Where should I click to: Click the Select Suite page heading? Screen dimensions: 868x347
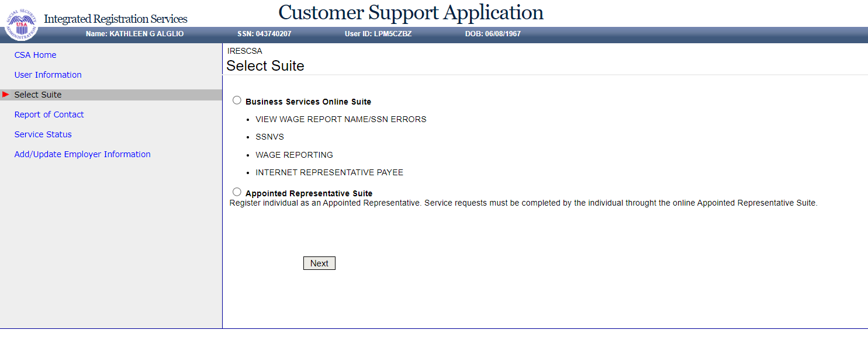tap(265, 66)
